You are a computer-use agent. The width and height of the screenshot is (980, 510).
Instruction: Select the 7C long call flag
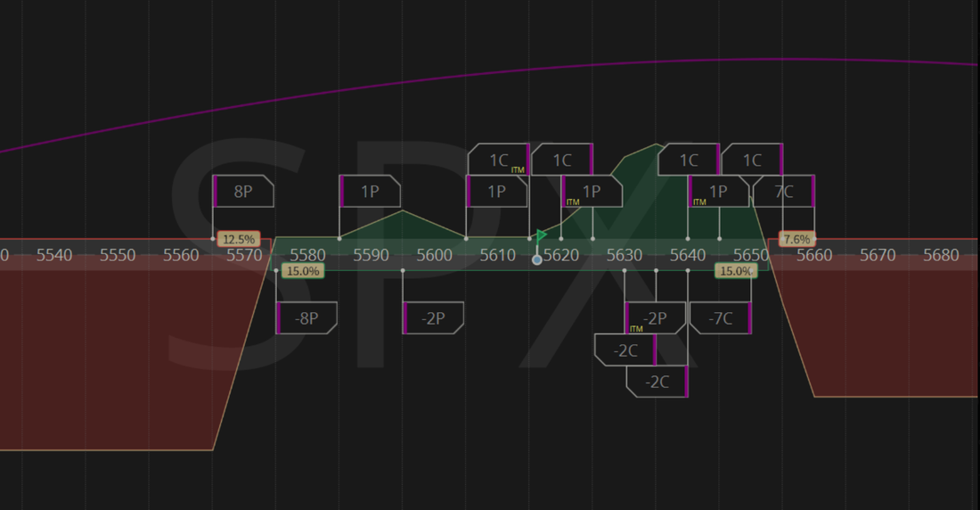click(784, 191)
